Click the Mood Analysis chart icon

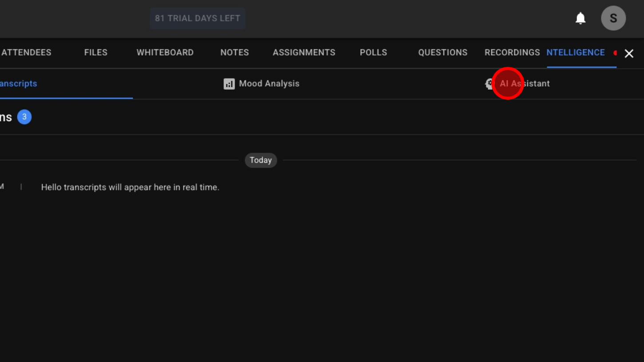229,84
